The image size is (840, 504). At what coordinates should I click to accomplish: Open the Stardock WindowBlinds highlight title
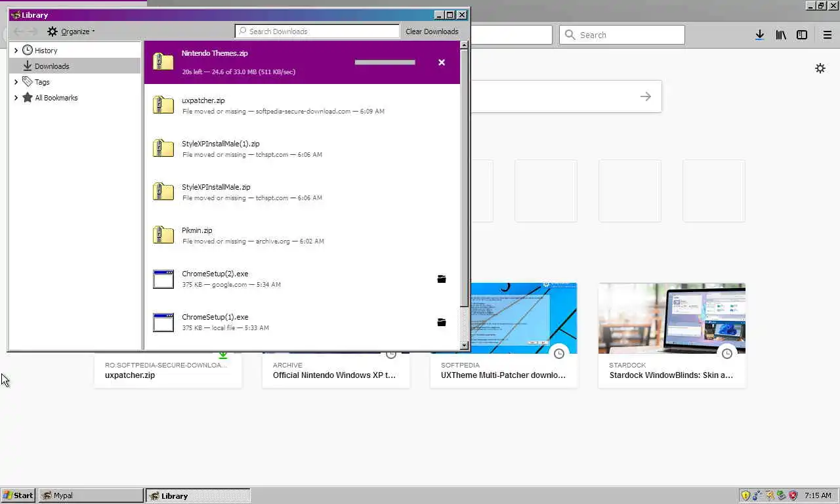point(671,375)
